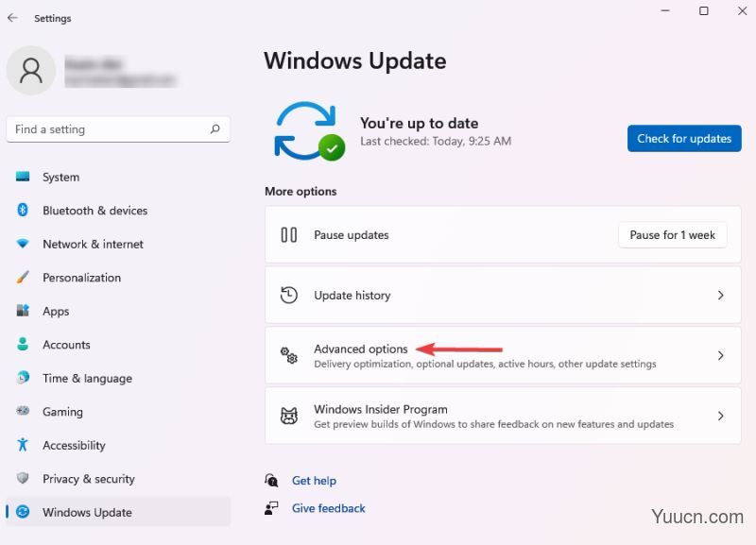Viewport: 756px width, 545px height.
Task: Click the Windows Insider Program title
Action: [381, 409]
